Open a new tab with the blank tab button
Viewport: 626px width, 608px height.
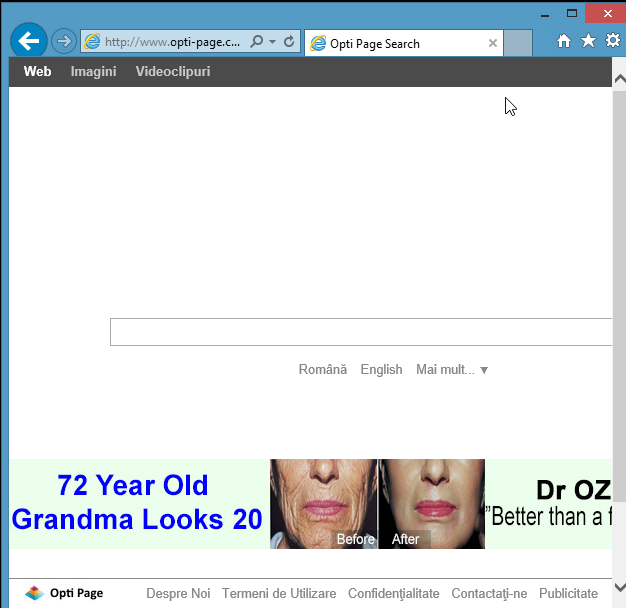tap(518, 43)
